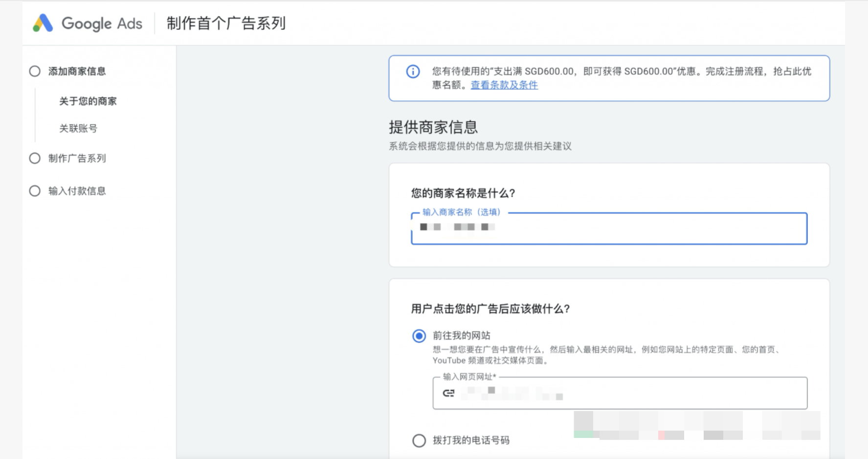Click the 前往我的网站 option label
This screenshot has height=459, width=868.
pyautogui.click(x=462, y=336)
